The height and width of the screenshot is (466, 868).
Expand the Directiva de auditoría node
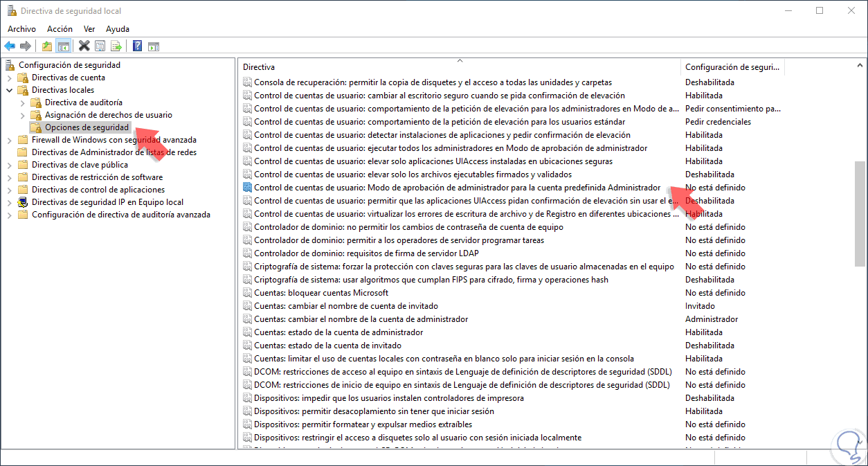point(22,102)
